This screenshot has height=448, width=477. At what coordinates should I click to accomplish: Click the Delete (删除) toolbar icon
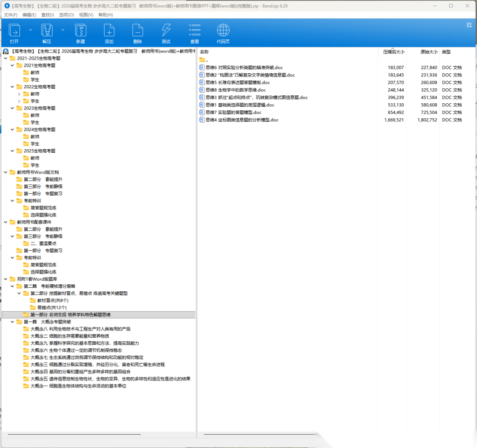click(137, 31)
